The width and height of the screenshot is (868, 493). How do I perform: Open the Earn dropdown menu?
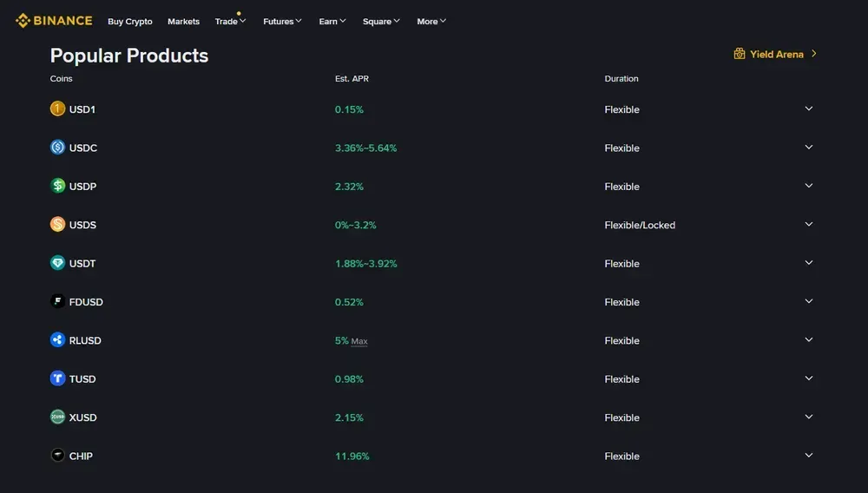pyautogui.click(x=332, y=22)
